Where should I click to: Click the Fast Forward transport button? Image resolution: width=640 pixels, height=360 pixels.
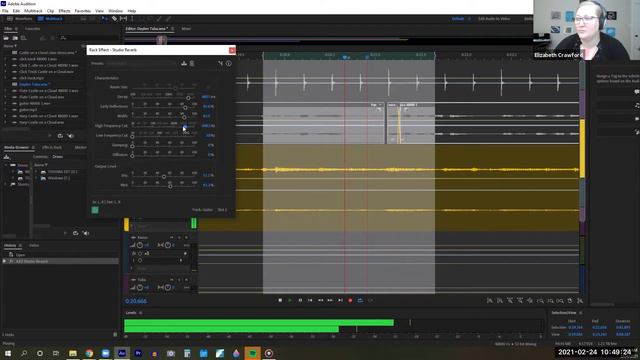pyautogui.click(x=330, y=300)
